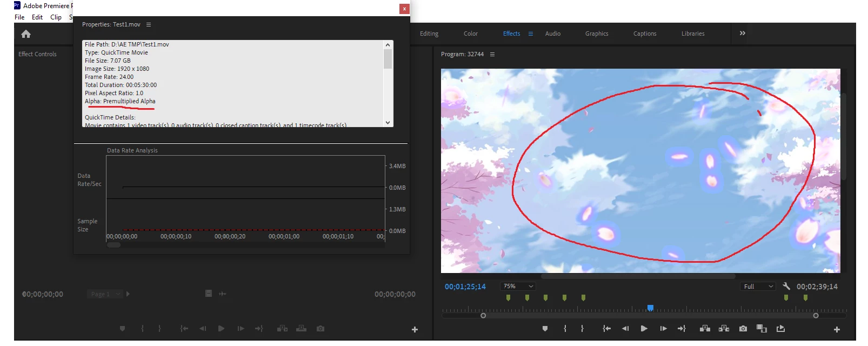Select the Effects workspace tab
This screenshot has height=346, width=868.
tap(511, 34)
